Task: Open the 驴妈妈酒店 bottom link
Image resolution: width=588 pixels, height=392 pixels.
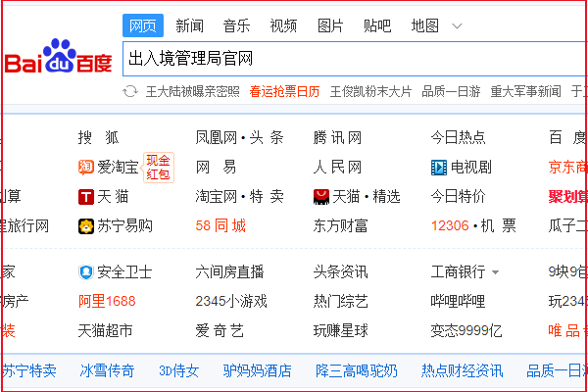Action: 257,371
